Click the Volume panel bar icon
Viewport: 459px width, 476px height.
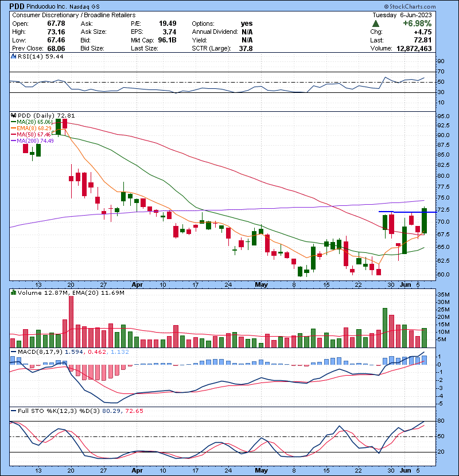[x=13, y=292]
